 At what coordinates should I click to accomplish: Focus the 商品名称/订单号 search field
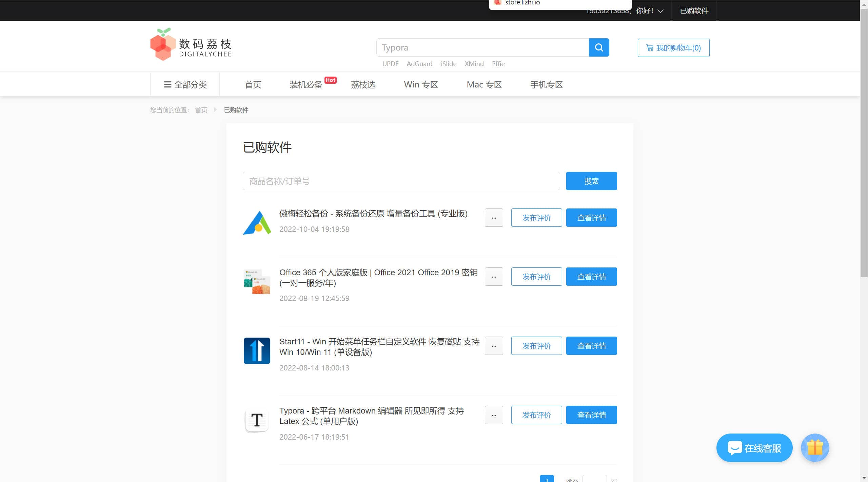tap(401, 181)
